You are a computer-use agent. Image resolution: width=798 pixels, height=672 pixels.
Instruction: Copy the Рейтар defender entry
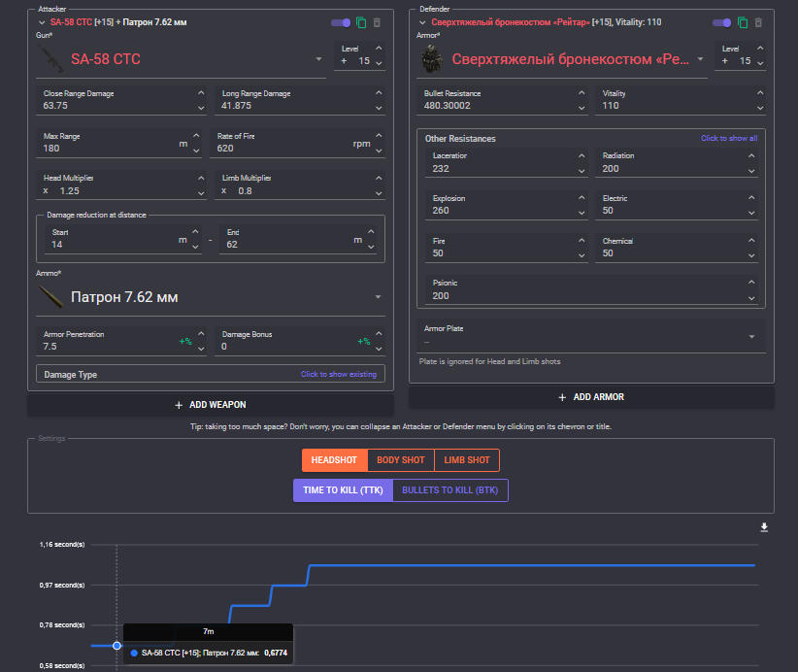click(x=743, y=22)
